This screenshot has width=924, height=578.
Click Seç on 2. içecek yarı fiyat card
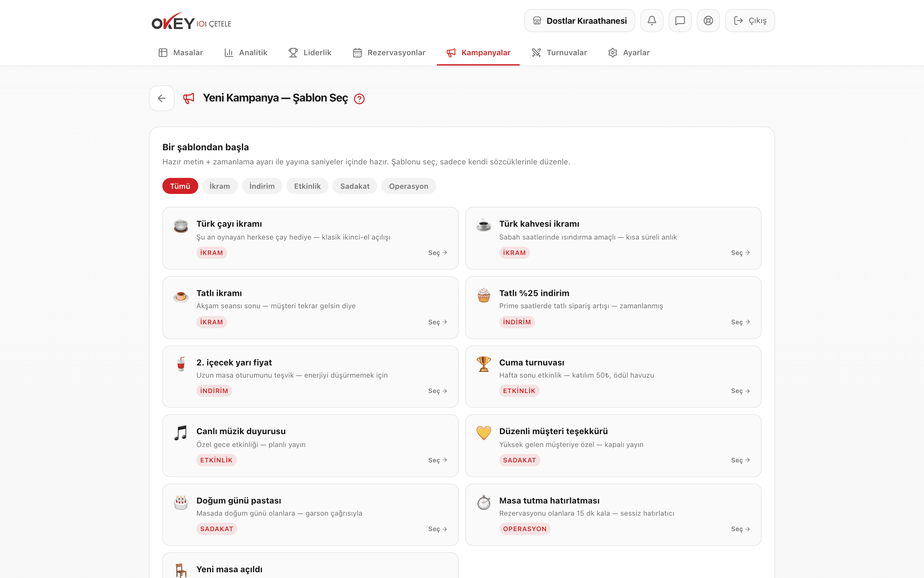coord(438,391)
